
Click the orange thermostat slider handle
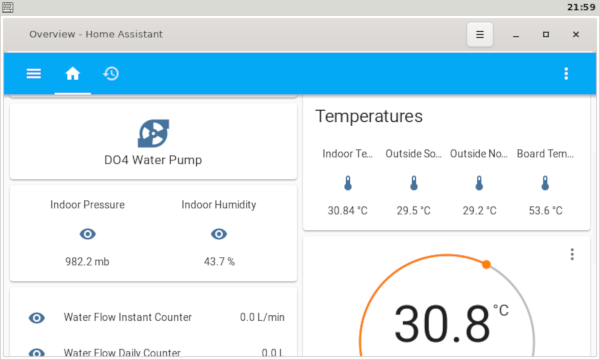[x=486, y=264]
